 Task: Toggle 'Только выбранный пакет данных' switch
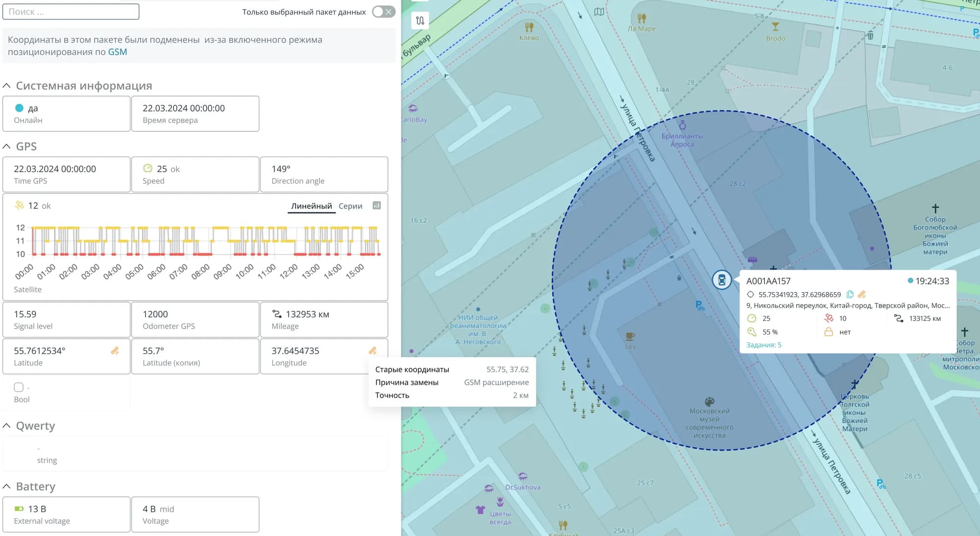click(383, 12)
